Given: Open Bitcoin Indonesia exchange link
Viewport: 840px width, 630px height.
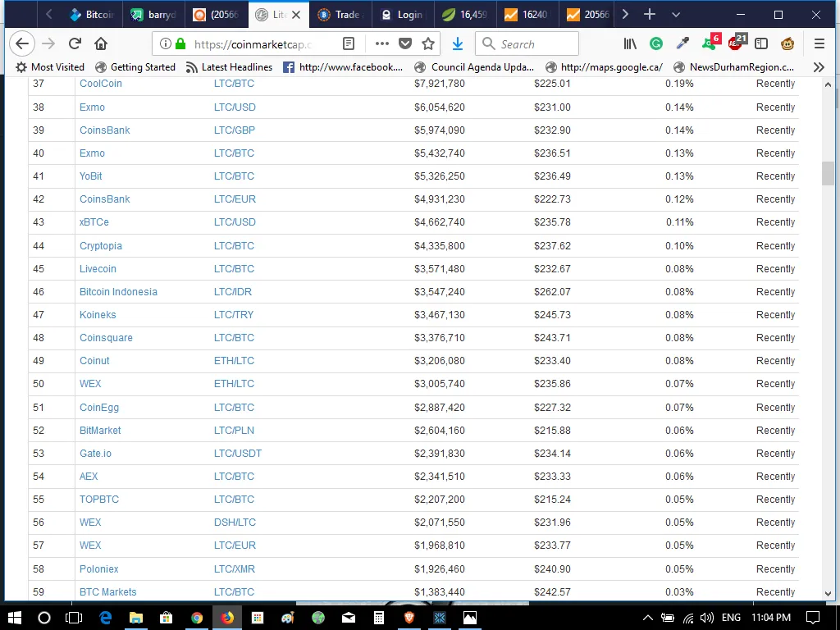Looking at the screenshot, I should (118, 292).
